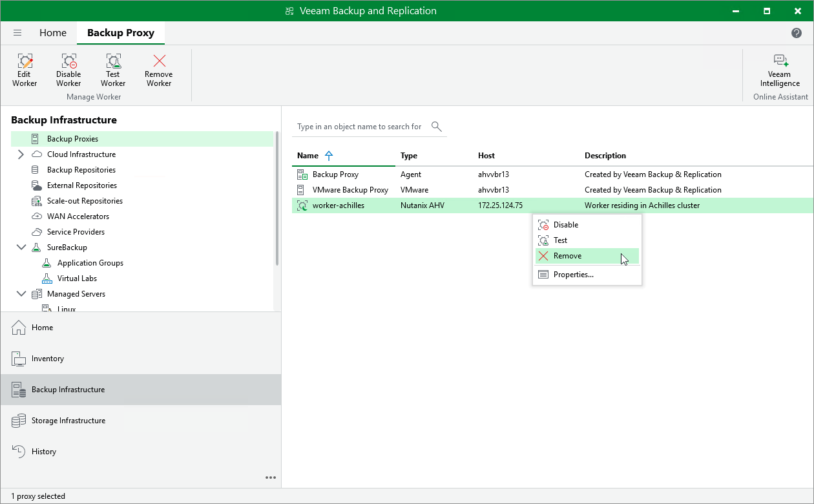
Task: Open the help question mark icon
Action: (x=797, y=33)
